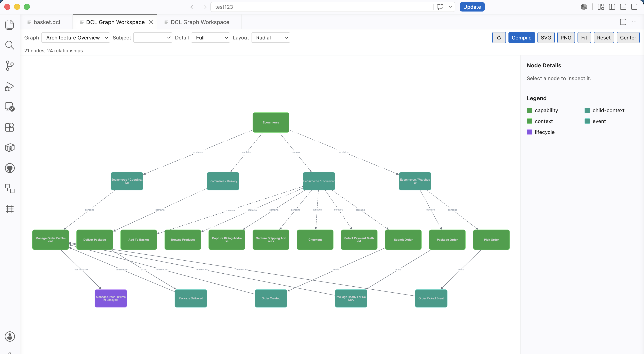Screen dimensions: 644x354
Task: Open the grid hash icon in sidebar
Action: coord(10,209)
